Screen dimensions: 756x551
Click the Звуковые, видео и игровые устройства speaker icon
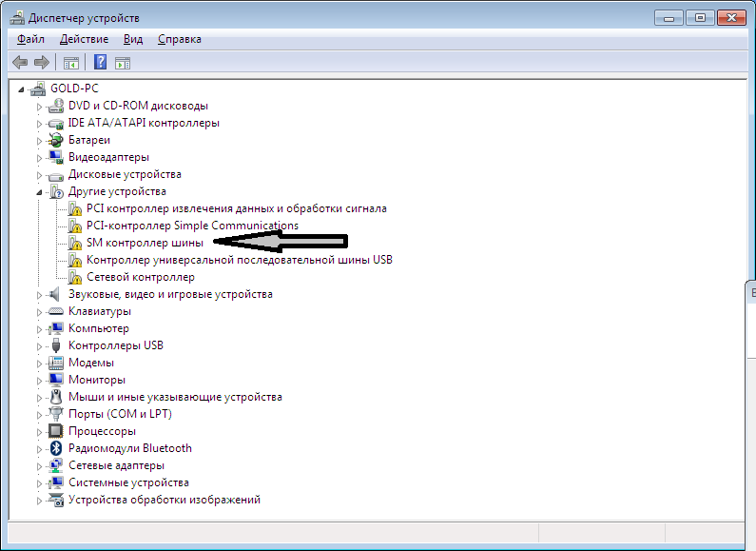55,294
